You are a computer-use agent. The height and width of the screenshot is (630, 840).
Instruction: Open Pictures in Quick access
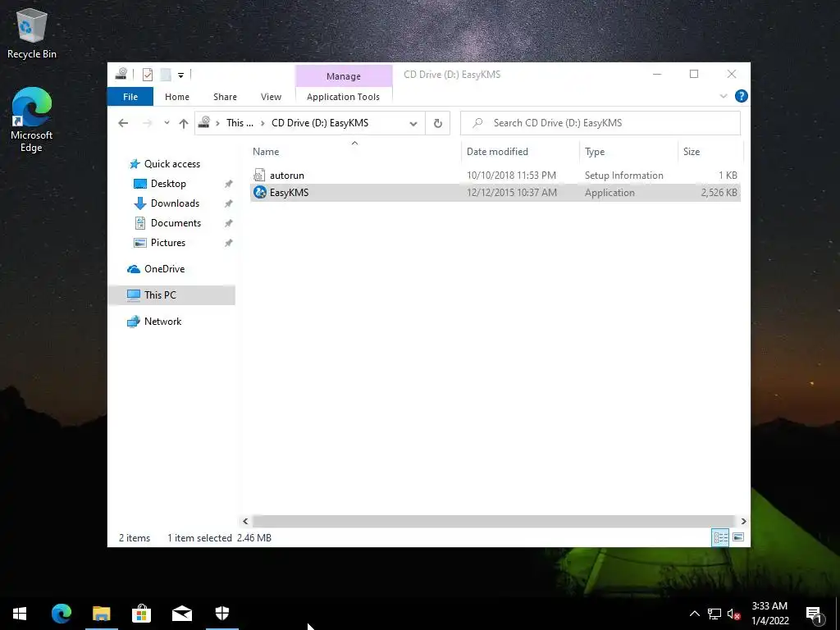[167, 243]
